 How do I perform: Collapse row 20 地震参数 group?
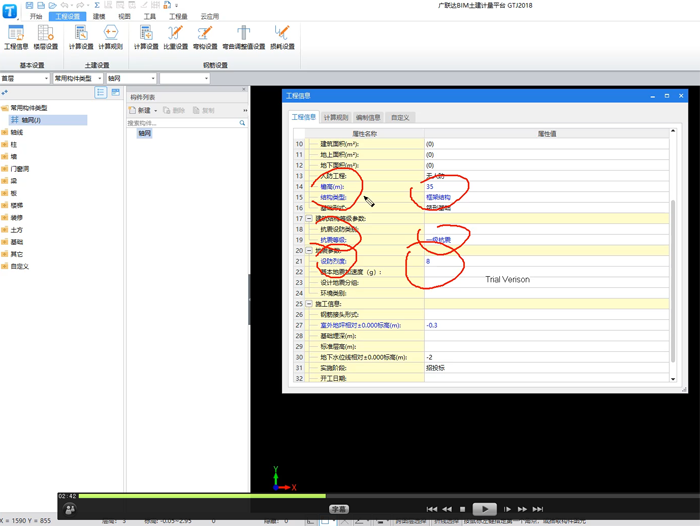(308, 250)
